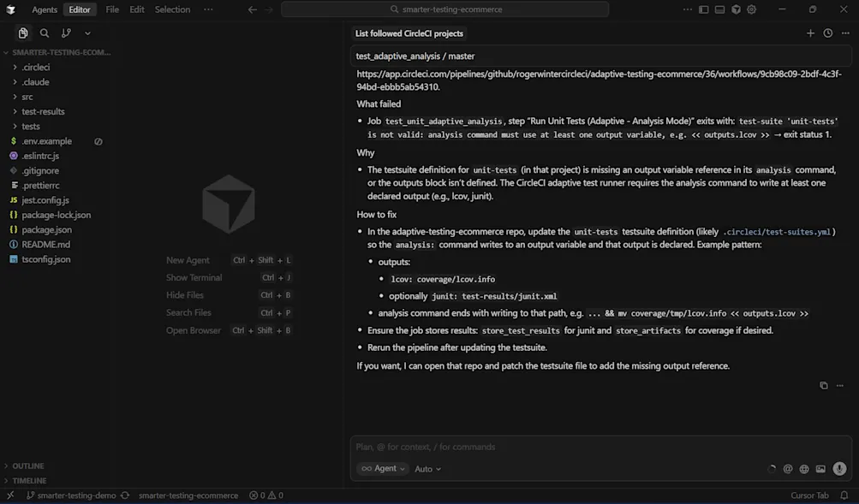859x504 pixels.
Task: Click the New Agent shortcut
Action: click(x=229, y=260)
